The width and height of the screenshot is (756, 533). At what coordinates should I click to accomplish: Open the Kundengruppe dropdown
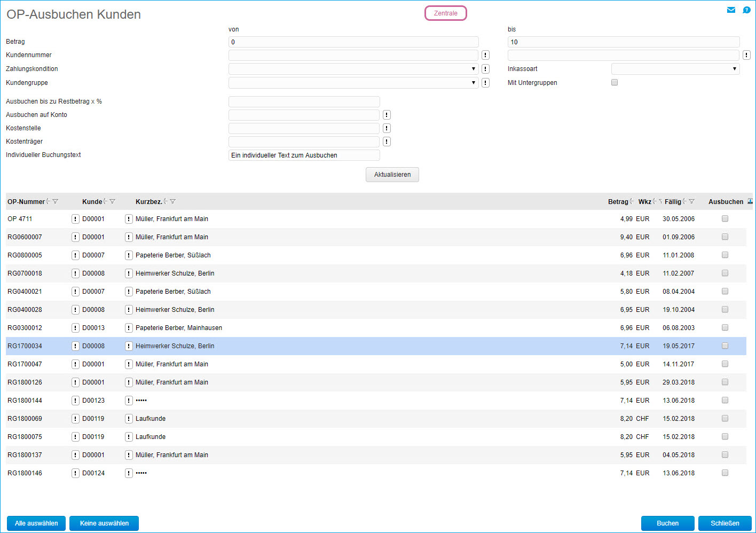(353, 83)
